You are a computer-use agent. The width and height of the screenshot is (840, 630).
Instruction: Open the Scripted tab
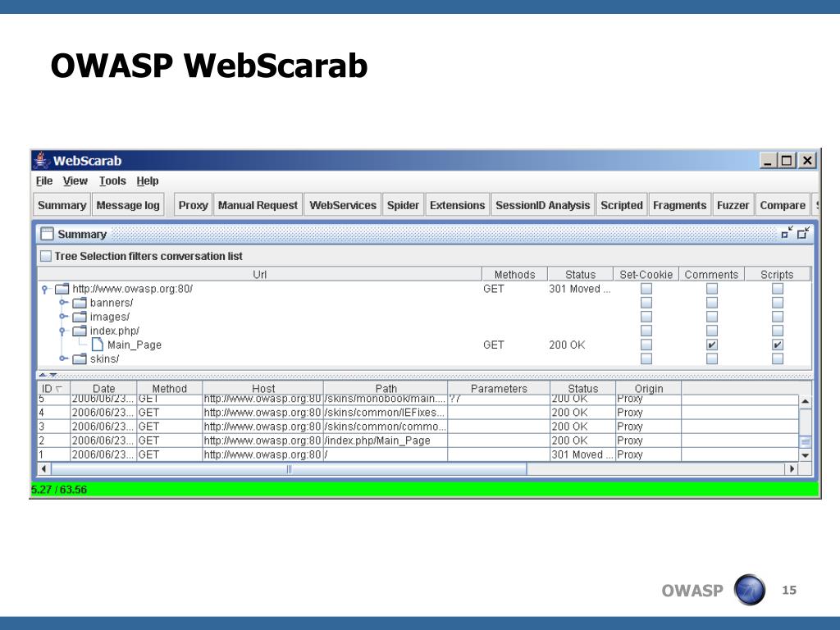click(622, 205)
